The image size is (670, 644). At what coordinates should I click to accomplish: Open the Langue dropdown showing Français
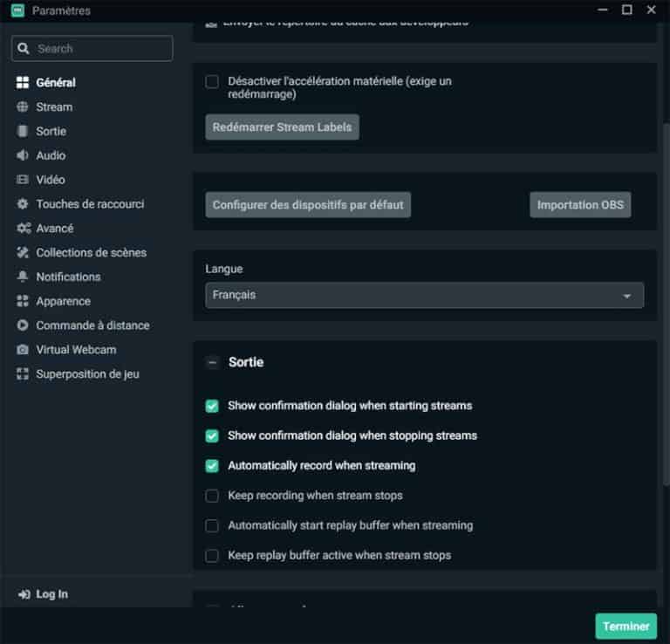pos(424,295)
